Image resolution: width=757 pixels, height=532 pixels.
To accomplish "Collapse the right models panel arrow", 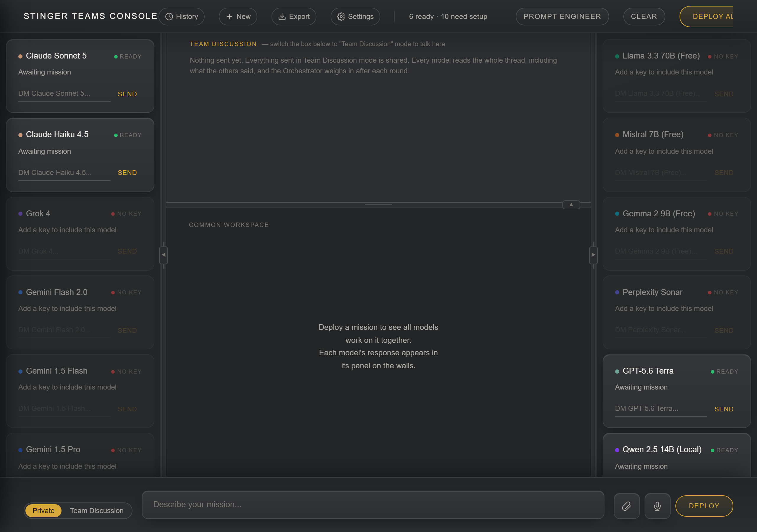I will pyautogui.click(x=593, y=255).
